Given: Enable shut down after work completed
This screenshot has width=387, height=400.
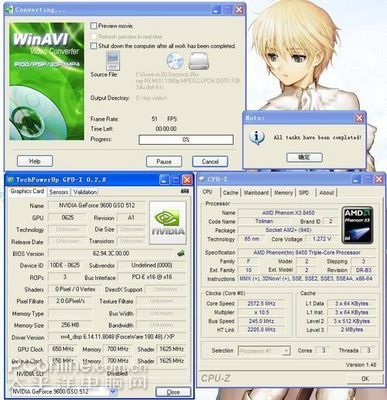Looking at the screenshot, I should [x=94, y=46].
